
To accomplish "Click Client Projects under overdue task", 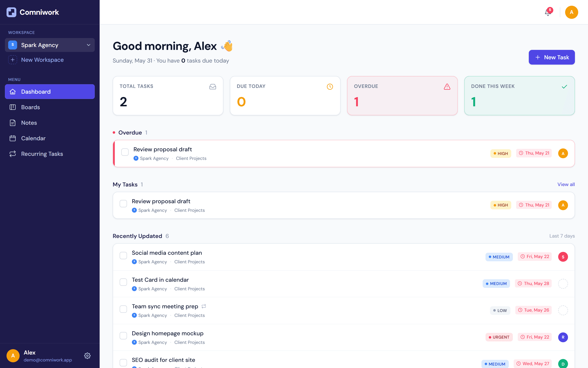I will [191, 158].
